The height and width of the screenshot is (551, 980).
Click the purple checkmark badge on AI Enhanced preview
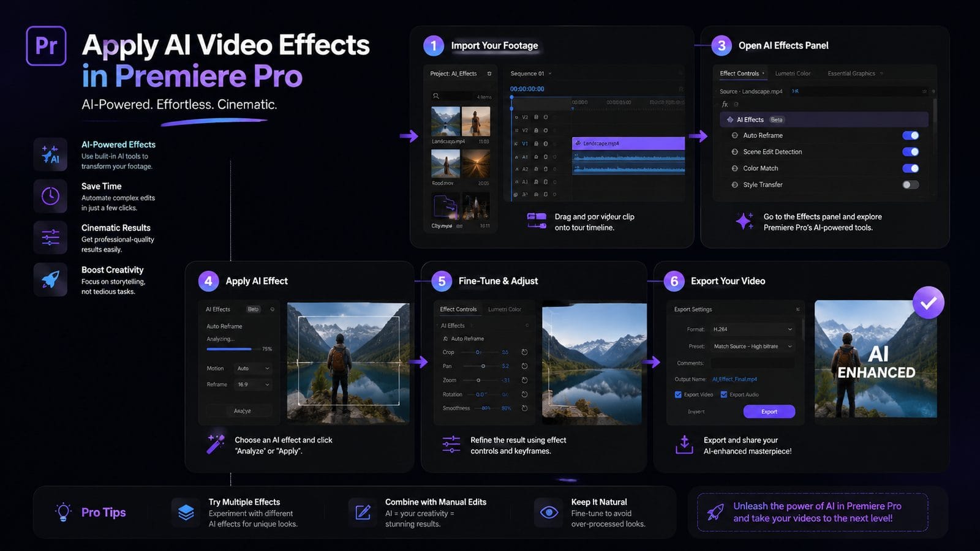point(929,302)
